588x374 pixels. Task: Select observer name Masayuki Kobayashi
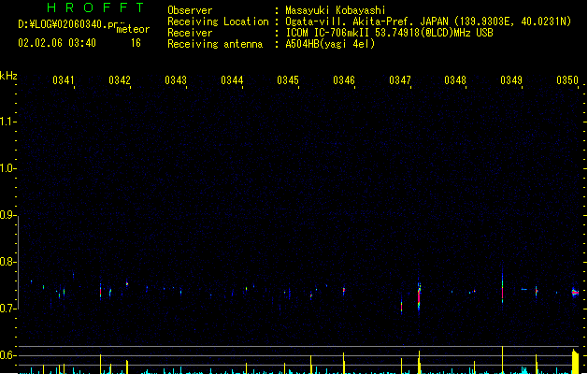pos(336,10)
